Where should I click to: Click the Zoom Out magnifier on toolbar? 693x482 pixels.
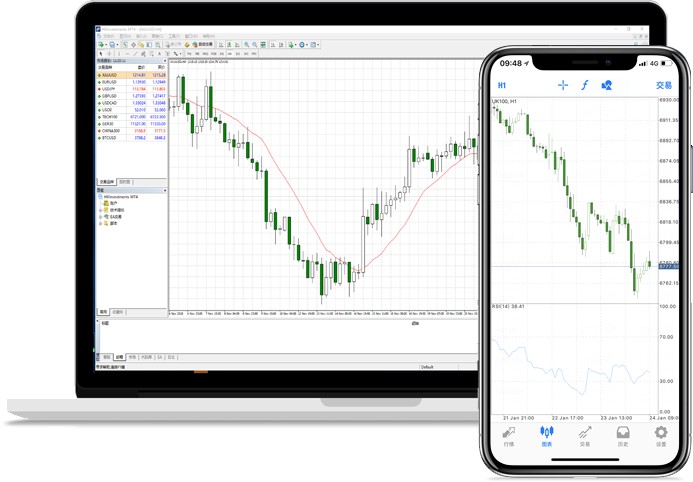click(x=255, y=45)
